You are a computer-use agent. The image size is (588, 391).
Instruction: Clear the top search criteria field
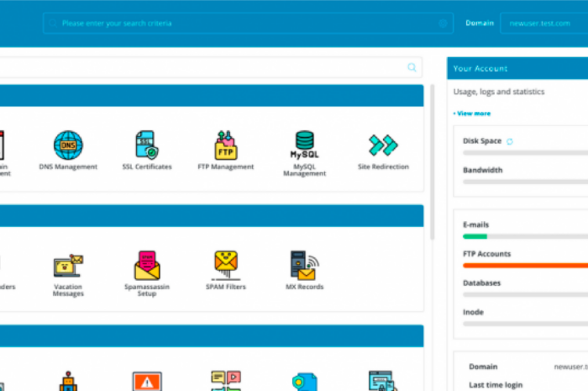(443, 24)
